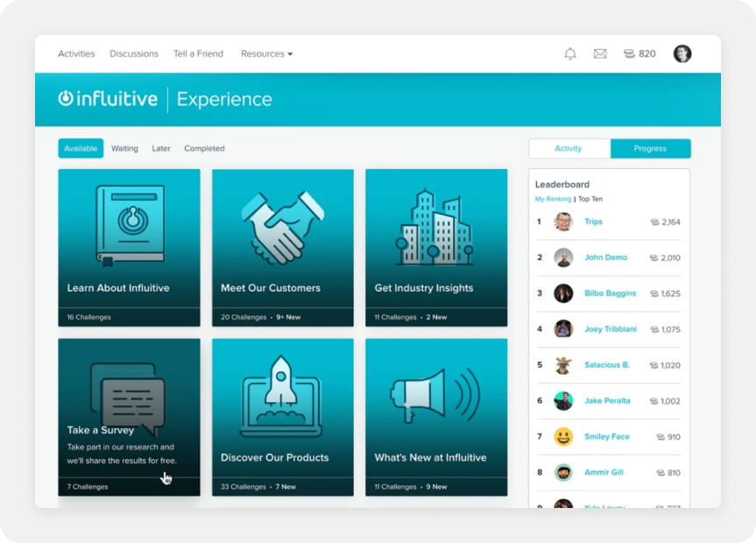Image resolution: width=756 pixels, height=543 pixels.
Task: Click the book icon on Learn About Influitive
Action: click(x=131, y=225)
